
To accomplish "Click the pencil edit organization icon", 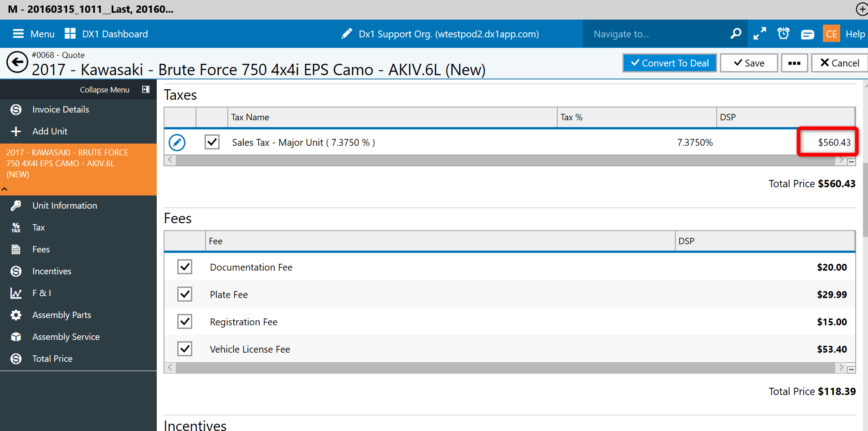I will (347, 34).
